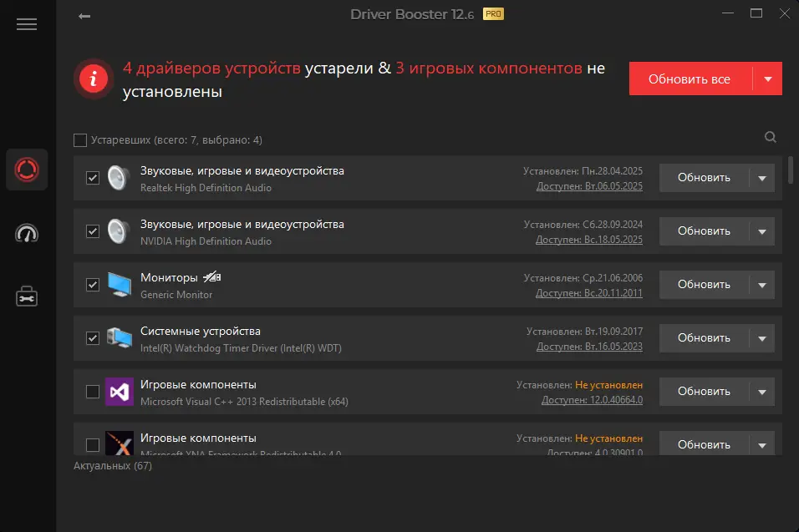Toggle the select-all Устаревших checkbox
799x532 pixels.
pos(80,140)
